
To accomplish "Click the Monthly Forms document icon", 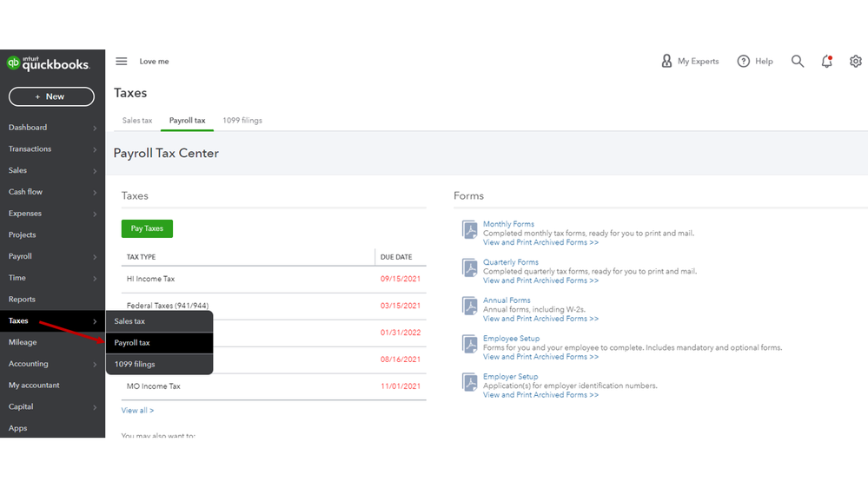I will click(470, 230).
